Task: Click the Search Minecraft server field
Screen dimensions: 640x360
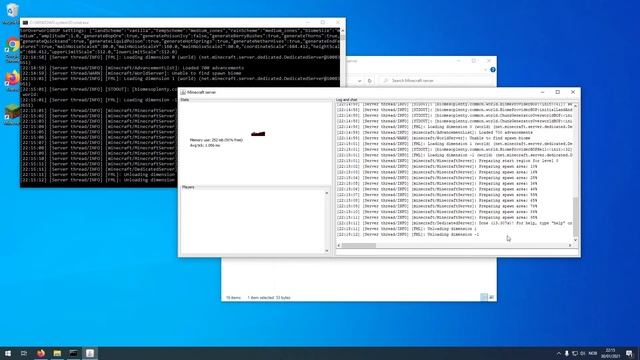Action: tap(437, 81)
